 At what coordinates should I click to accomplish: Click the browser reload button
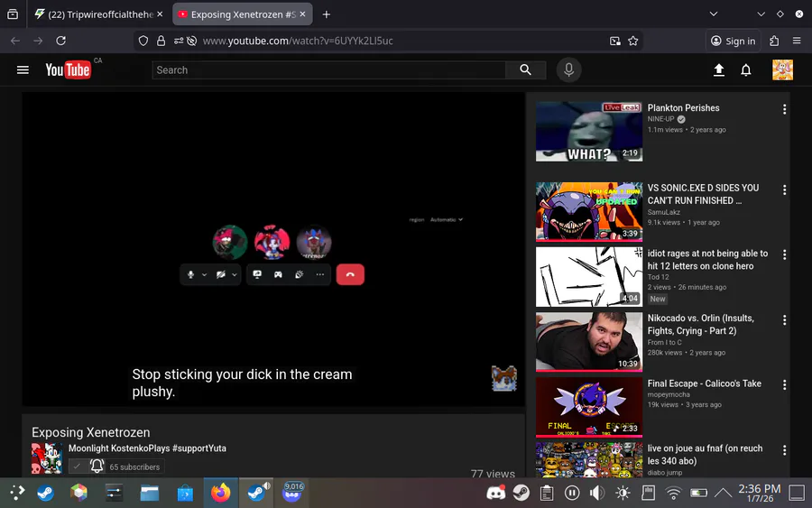[60, 41]
